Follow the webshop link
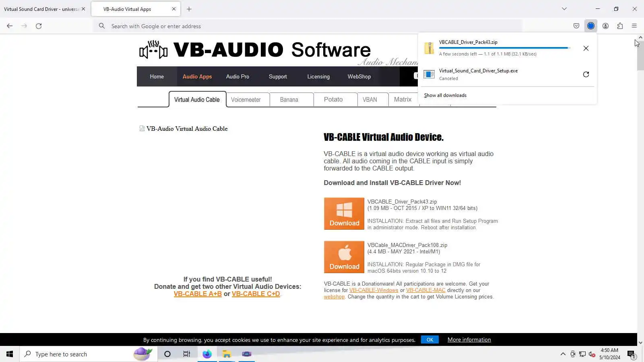The width and height of the screenshot is (644, 362). pyautogui.click(x=334, y=297)
